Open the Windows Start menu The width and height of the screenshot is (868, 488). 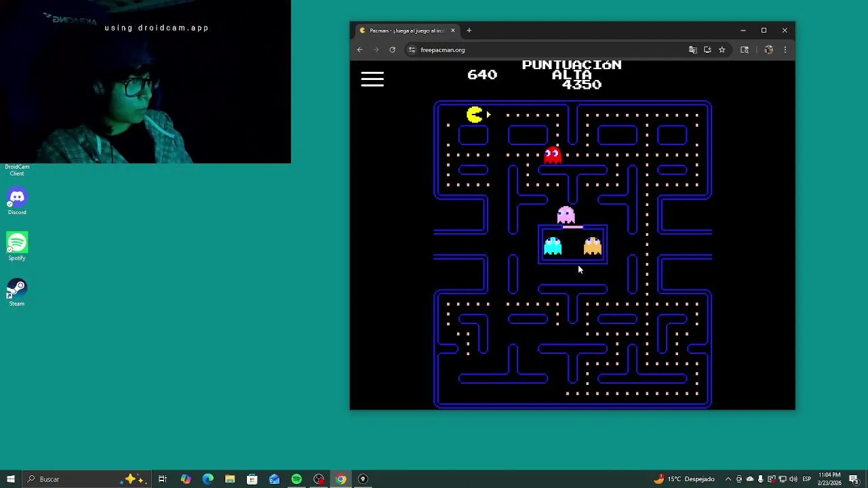point(10,479)
